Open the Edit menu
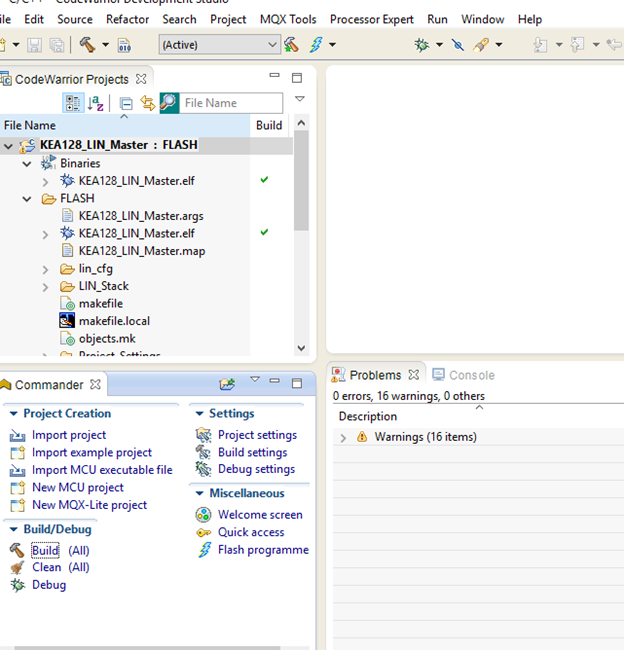The width and height of the screenshot is (624, 650). [x=34, y=19]
